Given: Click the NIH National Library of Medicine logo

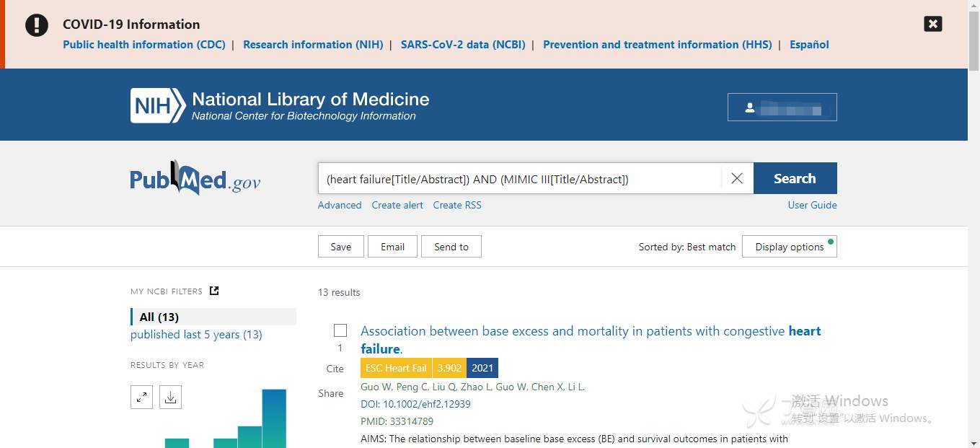Looking at the screenshot, I should (x=279, y=105).
